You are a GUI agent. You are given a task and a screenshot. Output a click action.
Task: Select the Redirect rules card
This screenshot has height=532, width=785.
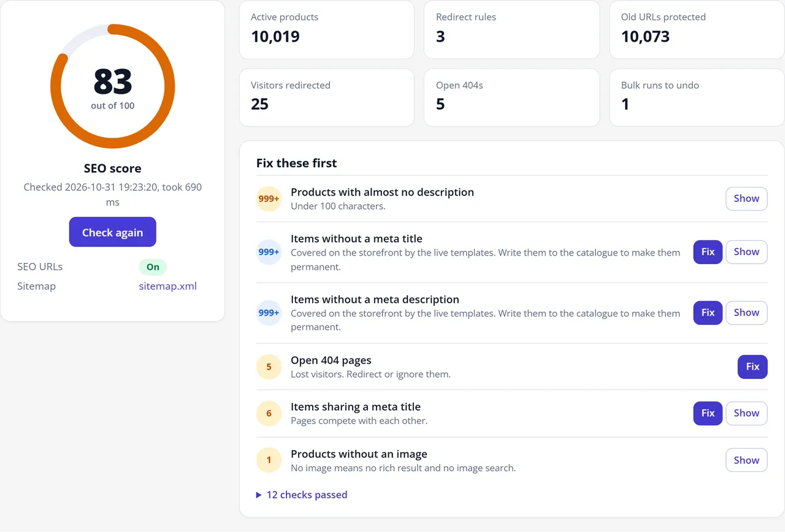coord(511,29)
